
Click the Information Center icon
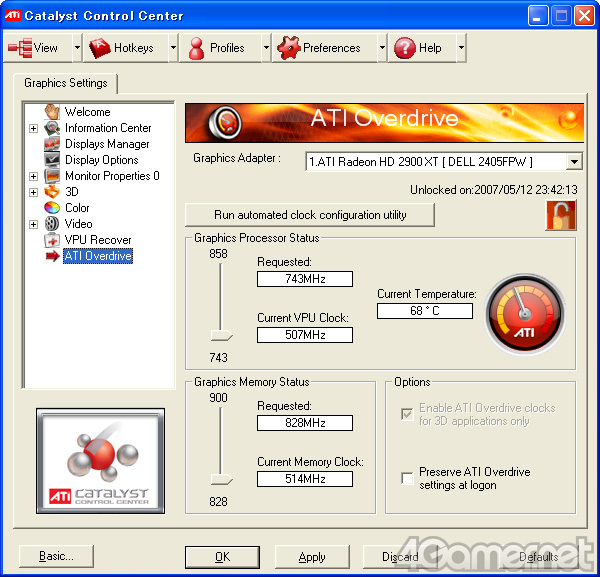coord(52,128)
